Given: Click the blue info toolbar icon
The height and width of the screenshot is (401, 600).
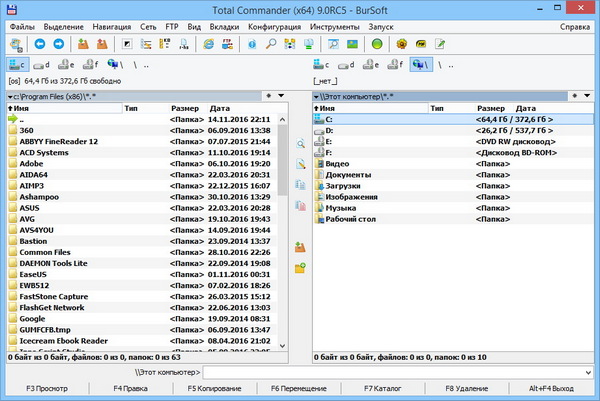Looking at the screenshot, I should (252, 44).
